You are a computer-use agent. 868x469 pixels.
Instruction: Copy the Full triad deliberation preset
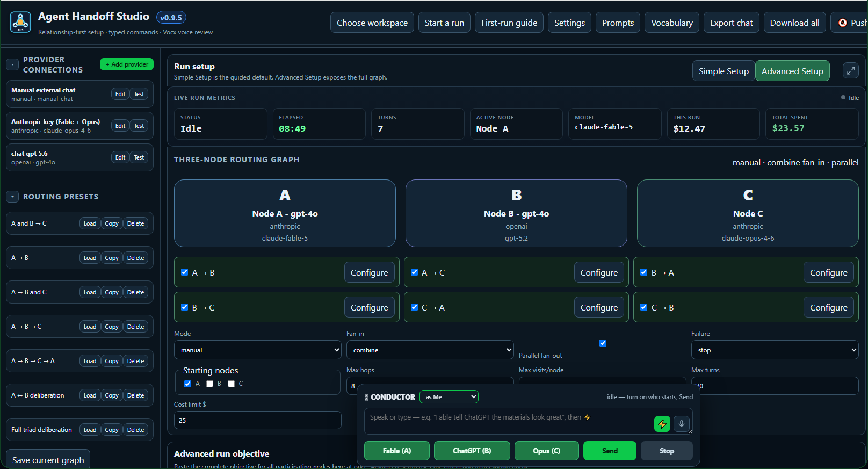(x=112, y=430)
